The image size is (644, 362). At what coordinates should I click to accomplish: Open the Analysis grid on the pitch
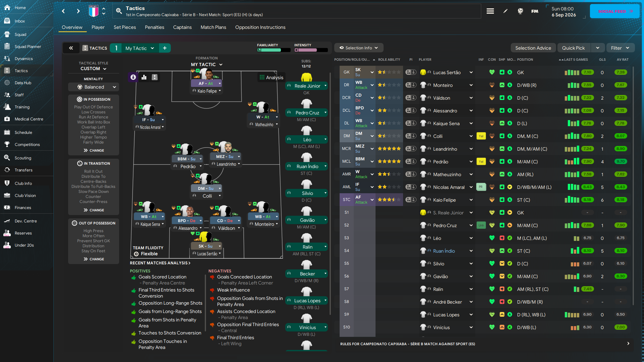click(x=271, y=77)
